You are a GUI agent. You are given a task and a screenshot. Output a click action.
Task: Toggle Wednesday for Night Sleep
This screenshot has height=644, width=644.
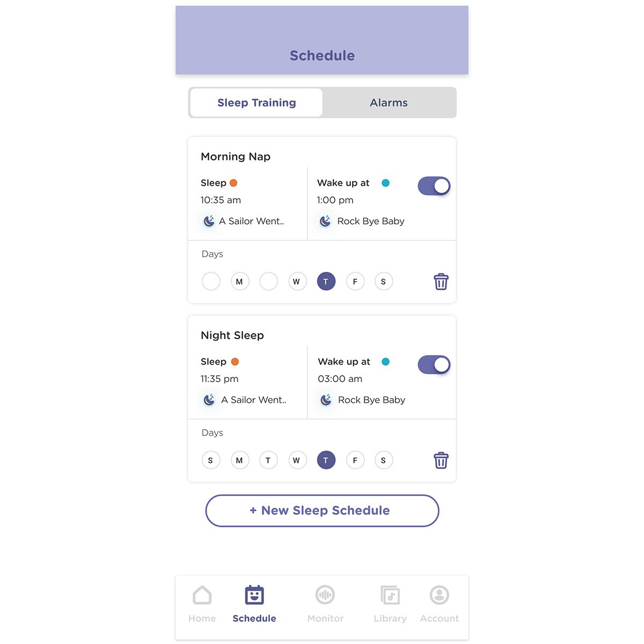point(297,460)
